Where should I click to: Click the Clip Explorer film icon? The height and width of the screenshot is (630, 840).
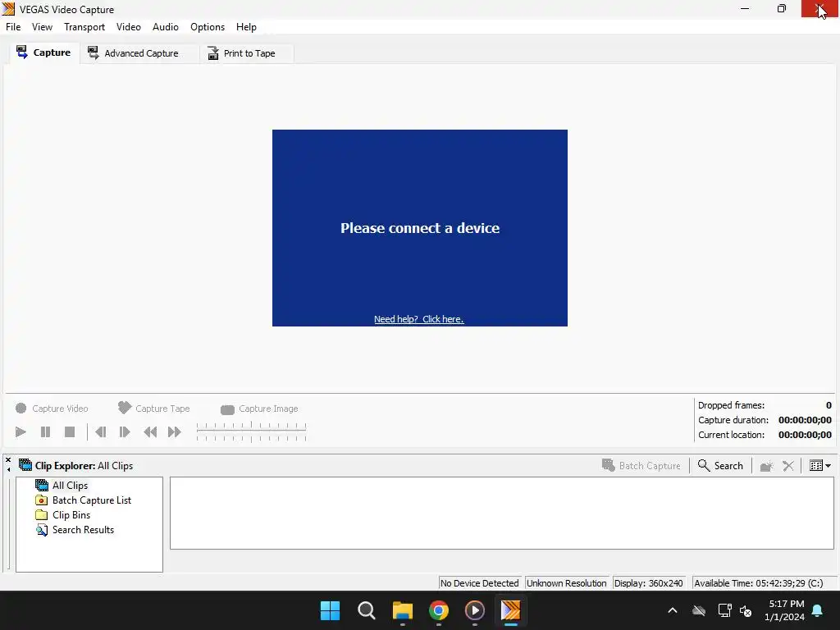[25, 465]
